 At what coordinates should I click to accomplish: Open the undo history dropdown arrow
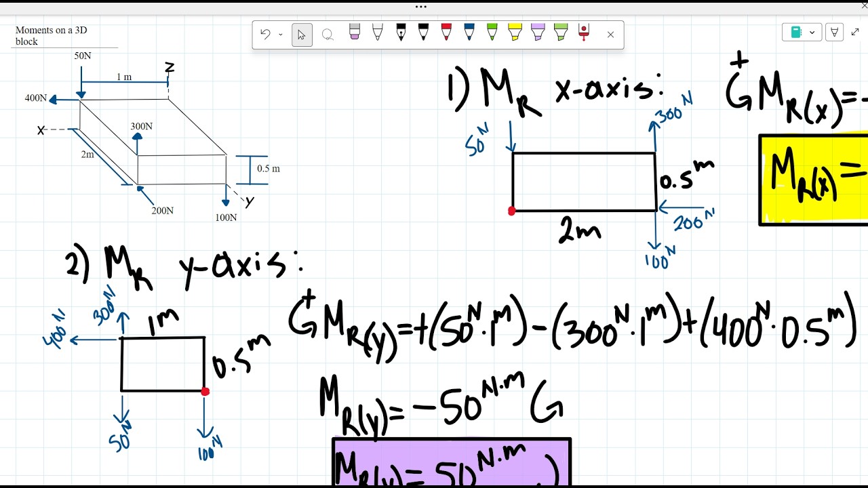pyautogui.click(x=281, y=35)
